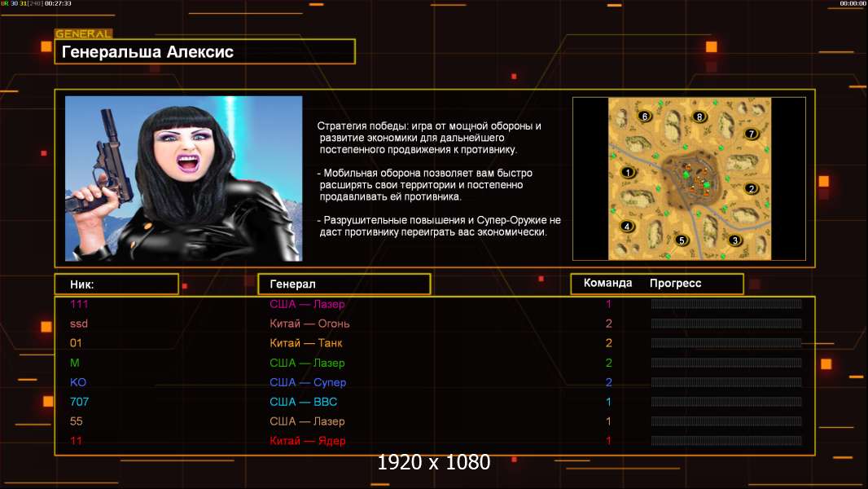Click the 'Мобильная оборона' tip paragraph
Screen dimensions: 868x489
click(425, 185)
